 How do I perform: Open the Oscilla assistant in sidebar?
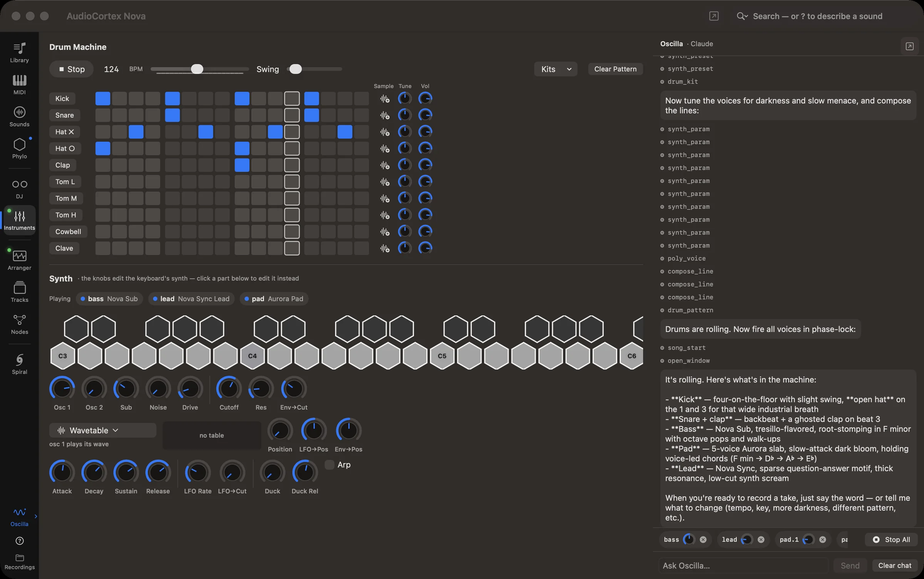(x=19, y=517)
